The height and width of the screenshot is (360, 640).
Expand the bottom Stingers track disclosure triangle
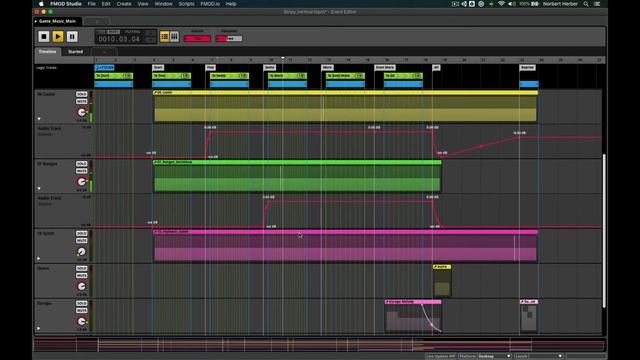tap(38, 328)
